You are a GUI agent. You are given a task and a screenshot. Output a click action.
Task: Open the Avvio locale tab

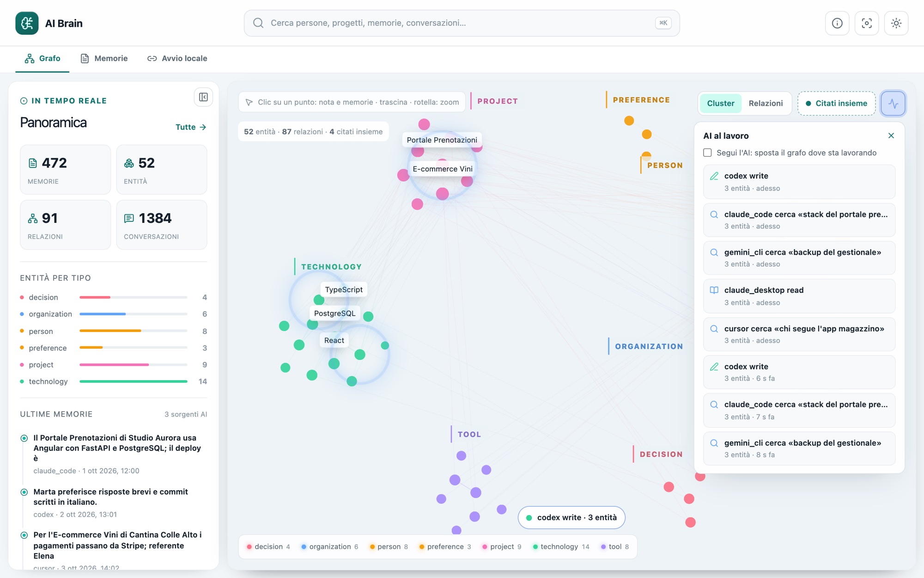pos(177,59)
